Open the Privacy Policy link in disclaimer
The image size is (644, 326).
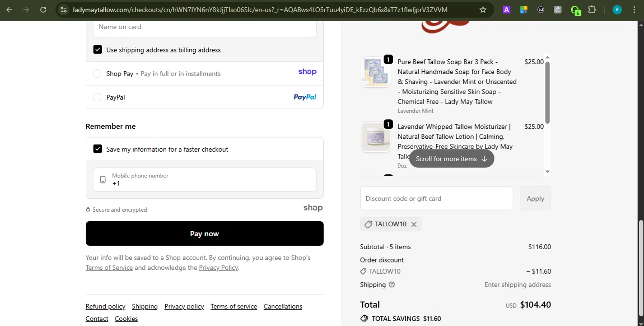218,268
